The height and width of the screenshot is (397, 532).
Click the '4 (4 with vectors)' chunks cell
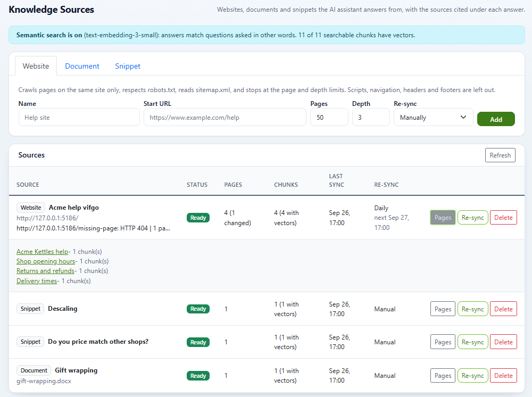(x=286, y=218)
